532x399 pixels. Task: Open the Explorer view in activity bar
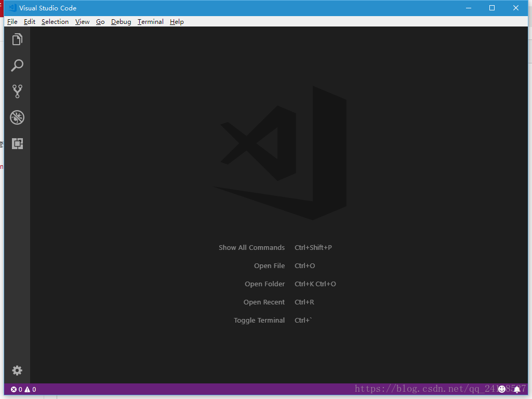tap(17, 39)
